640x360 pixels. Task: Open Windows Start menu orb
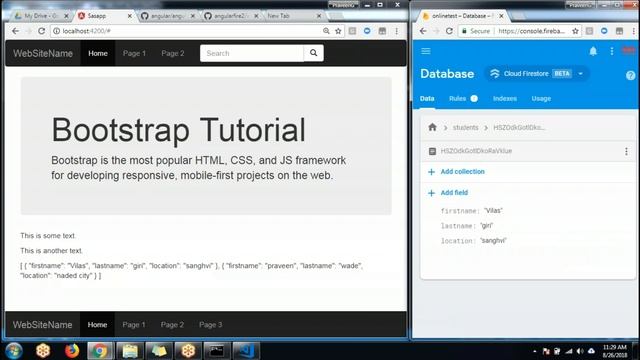[14, 351]
